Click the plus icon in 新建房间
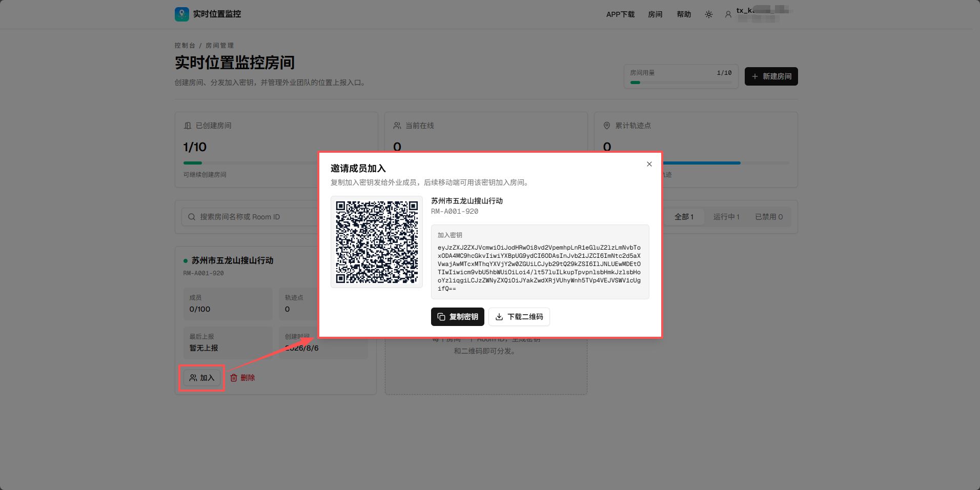This screenshot has height=490, width=980. point(754,76)
